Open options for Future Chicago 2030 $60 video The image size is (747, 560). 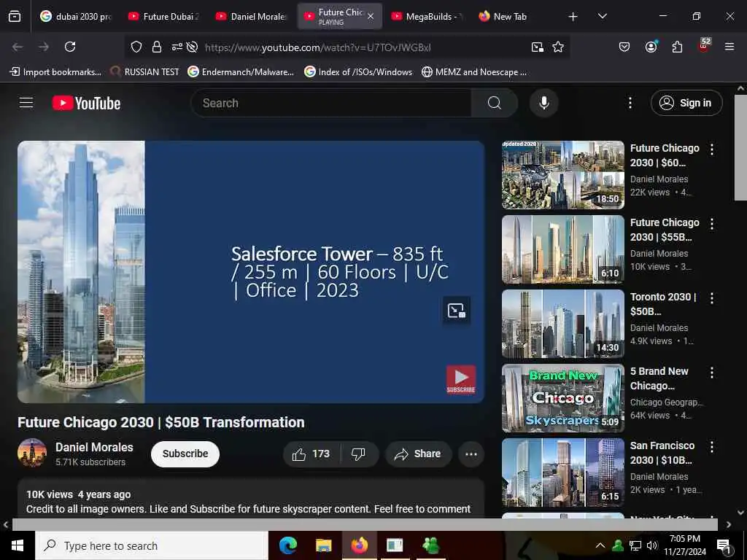(712, 149)
